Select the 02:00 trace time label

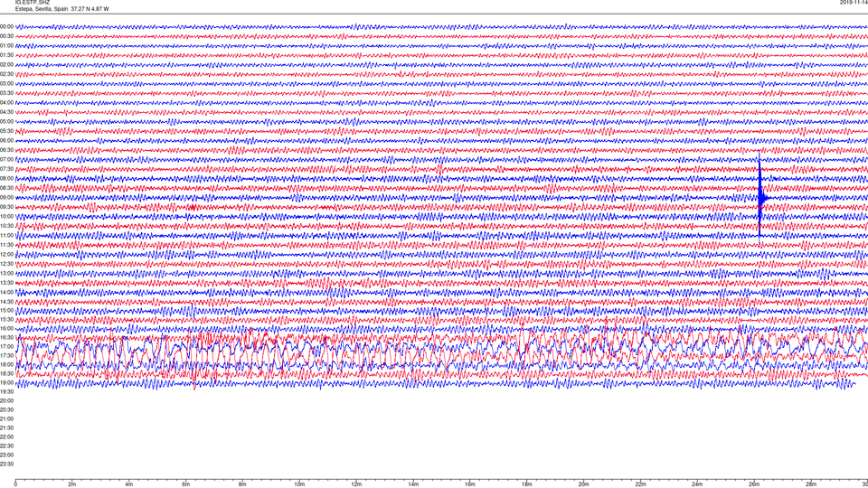pyautogui.click(x=6, y=65)
